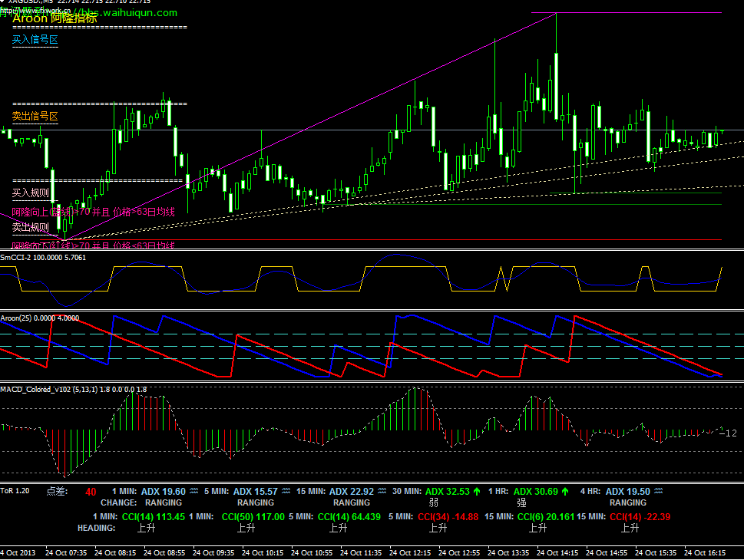Click the '阿隆向下(红线)>70' sell rule text
This screenshot has height=560, width=744.
51,245
